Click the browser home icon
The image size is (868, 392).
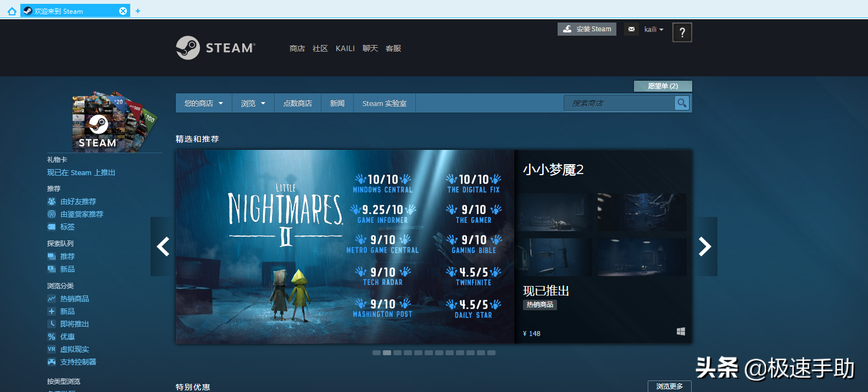[x=12, y=11]
